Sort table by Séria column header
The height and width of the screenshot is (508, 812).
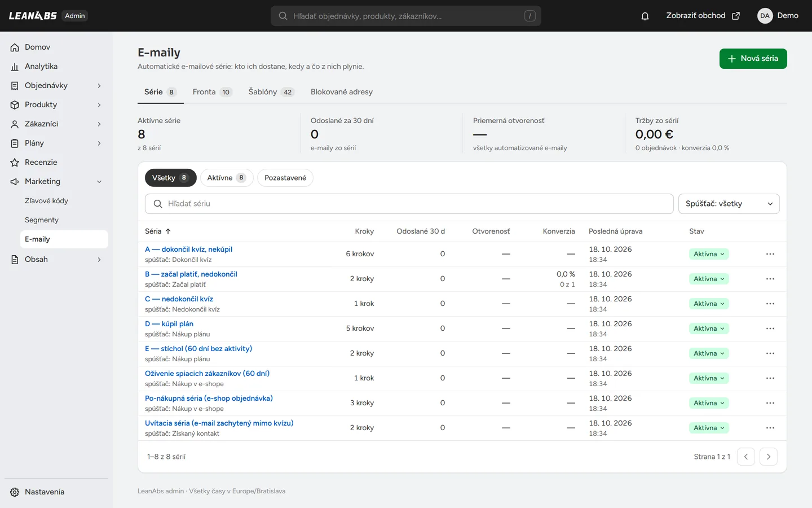pos(158,231)
